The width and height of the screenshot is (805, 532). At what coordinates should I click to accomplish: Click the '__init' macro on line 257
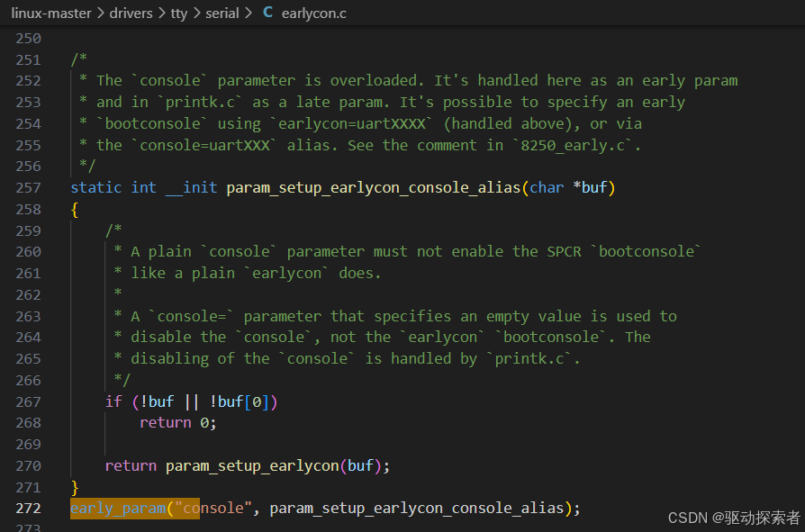pos(192,188)
